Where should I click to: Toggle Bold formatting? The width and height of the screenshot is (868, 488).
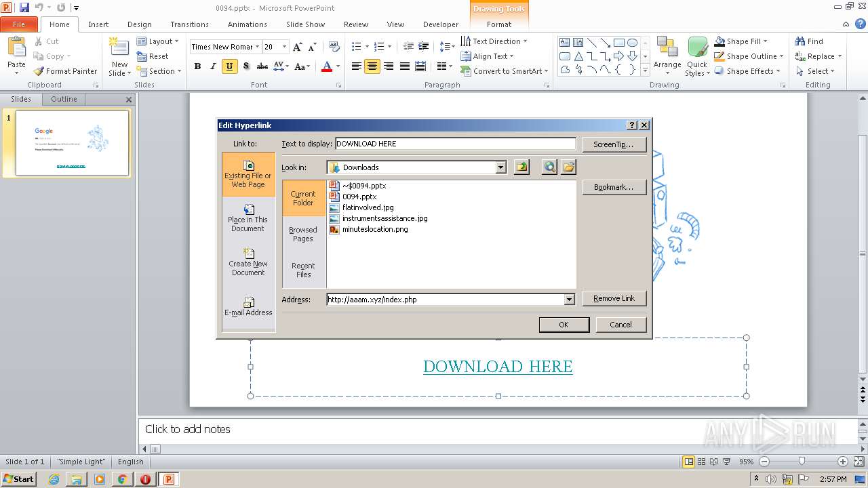(x=197, y=66)
